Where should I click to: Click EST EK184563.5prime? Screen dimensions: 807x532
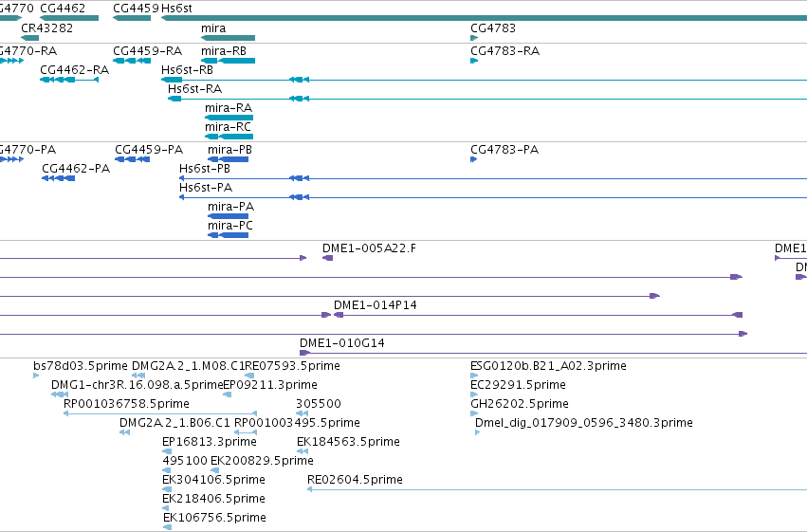(x=303, y=451)
